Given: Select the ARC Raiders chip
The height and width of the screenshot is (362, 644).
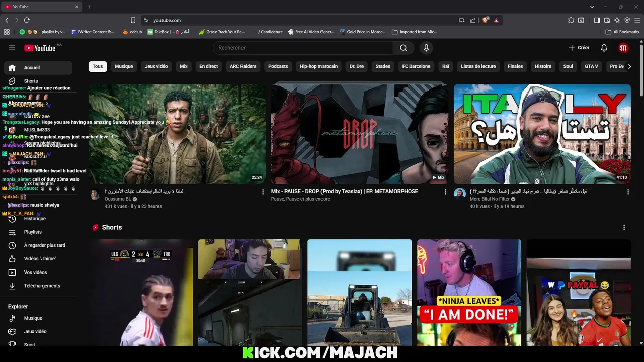Looking at the screenshot, I should (x=243, y=66).
